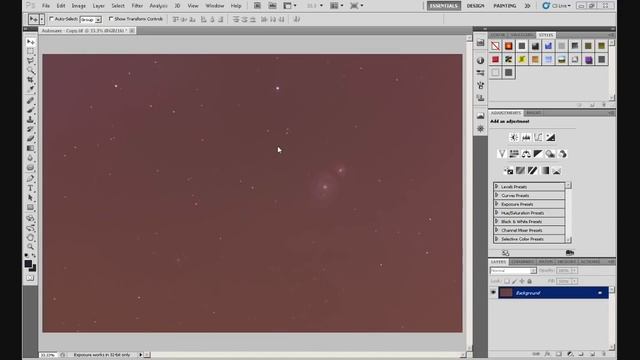The height and width of the screenshot is (360, 640).
Task: Switch to the Essentials workspace
Action: pos(444,6)
